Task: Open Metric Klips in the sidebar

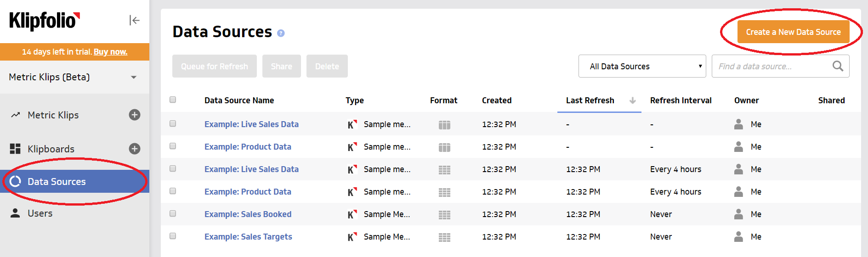Action: (x=53, y=115)
